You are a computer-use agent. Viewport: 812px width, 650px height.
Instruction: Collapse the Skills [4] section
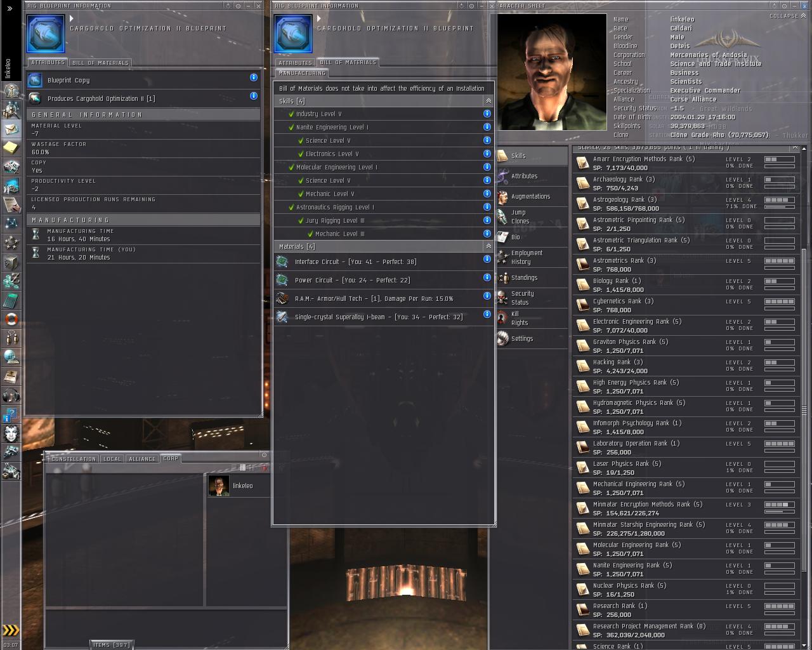[488, 101]
